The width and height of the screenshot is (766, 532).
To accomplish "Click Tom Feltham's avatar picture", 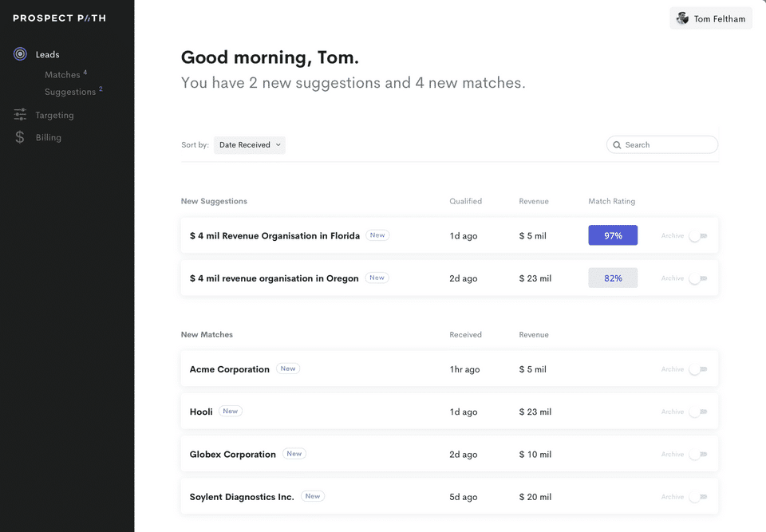I will click(x=682, y=18).
